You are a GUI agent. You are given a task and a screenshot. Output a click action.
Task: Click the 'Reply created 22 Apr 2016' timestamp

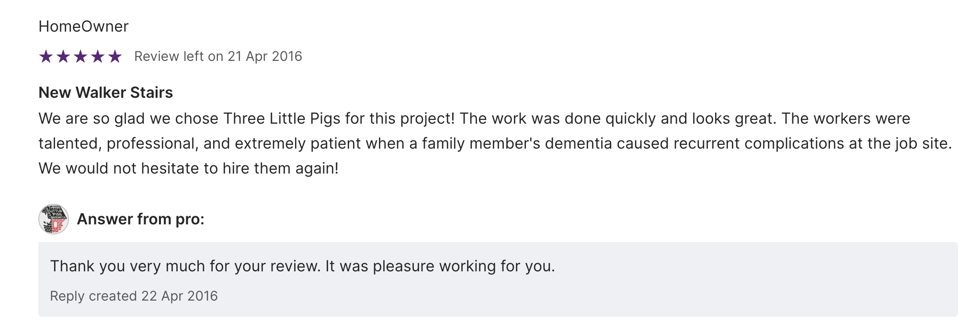(134, 296)
